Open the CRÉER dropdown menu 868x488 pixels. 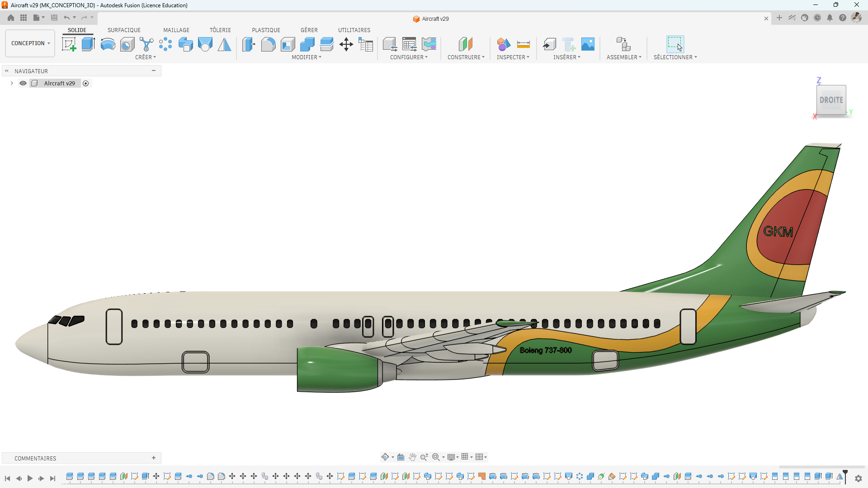point(146,57)
